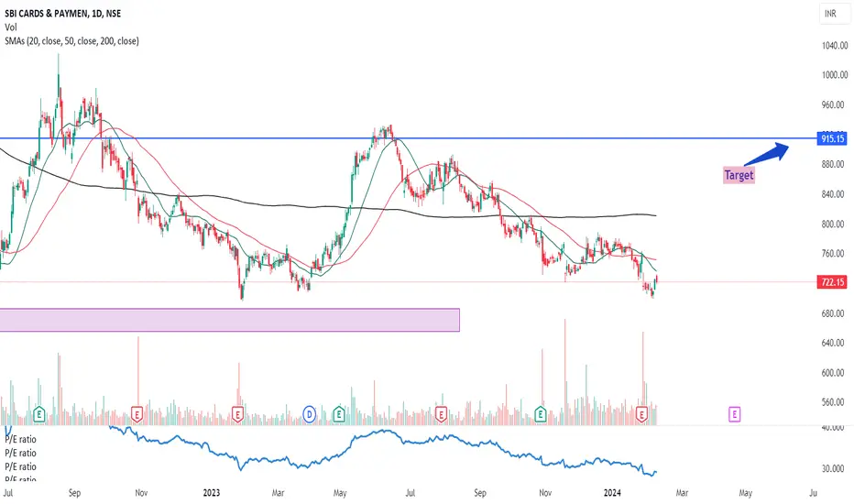The height and width of the screenshot is (504, 854).
Task: Click the 2024 year label on time axis
Action: (612, 493)
